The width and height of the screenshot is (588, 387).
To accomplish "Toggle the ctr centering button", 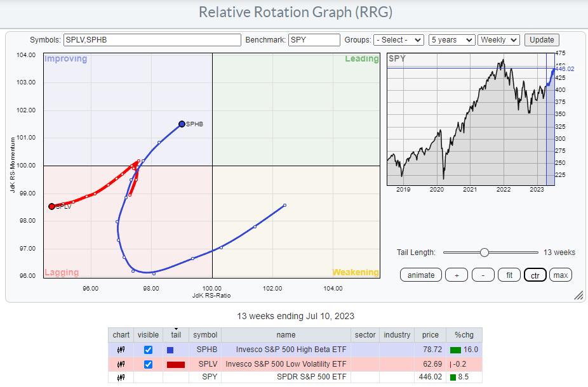I will (535, 275).
